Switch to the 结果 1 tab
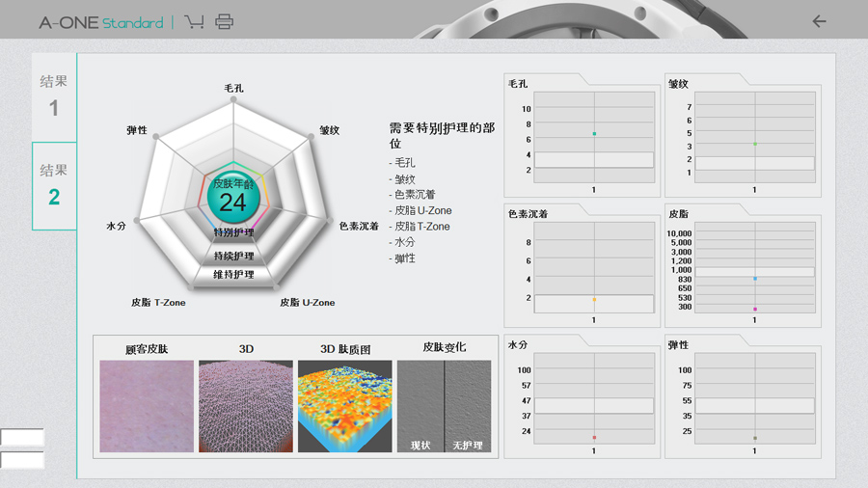The image size is (868, 488). (x=54, y=95)
